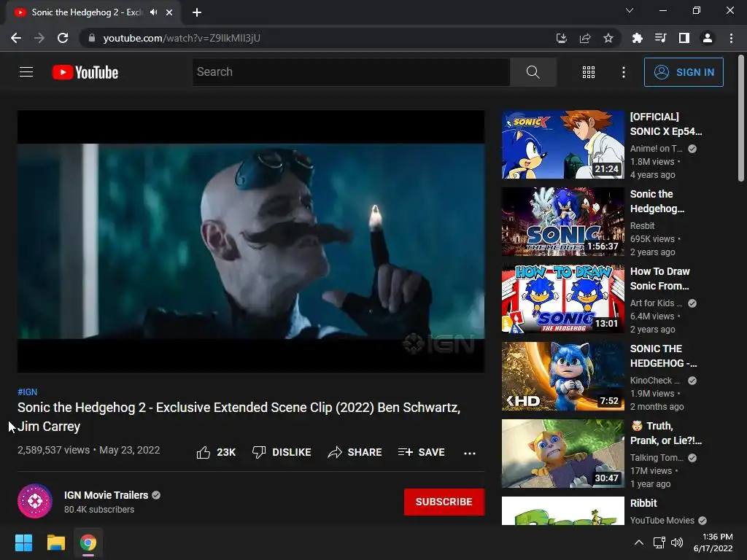Image resolution: width=747 pixels, height=560 pixels.
Task: Open the taskbar volume icon
Action: pyautogui.click(x=677, y=542)
